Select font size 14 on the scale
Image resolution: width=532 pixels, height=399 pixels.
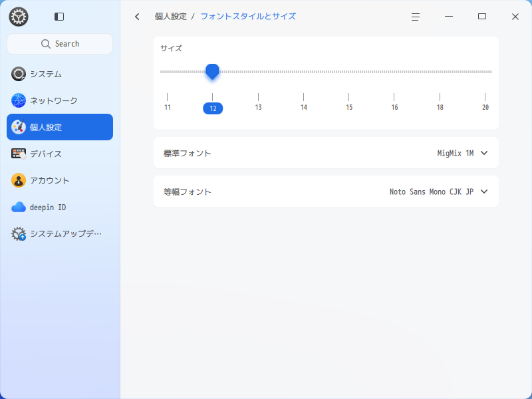[x=303, y=106]
